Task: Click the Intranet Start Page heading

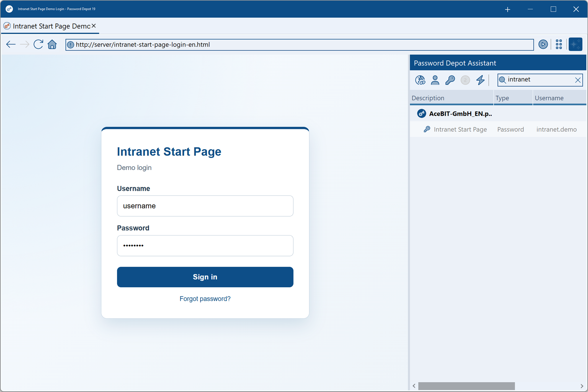Action: 169,152
